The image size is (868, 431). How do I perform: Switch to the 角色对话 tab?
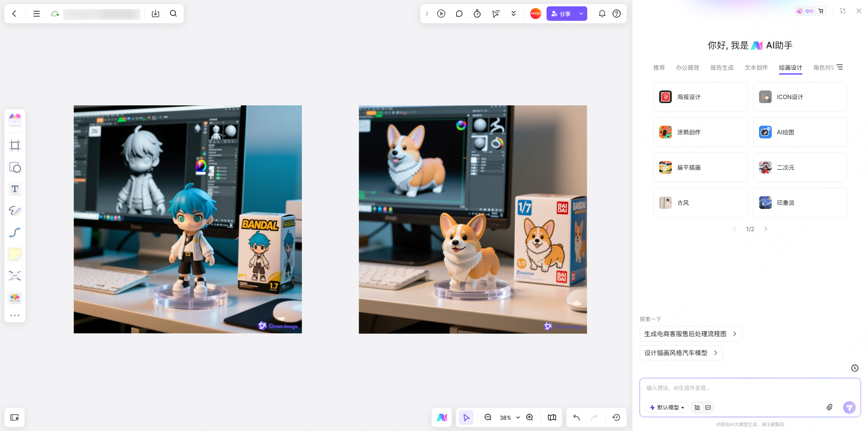[x=824, y=68]
